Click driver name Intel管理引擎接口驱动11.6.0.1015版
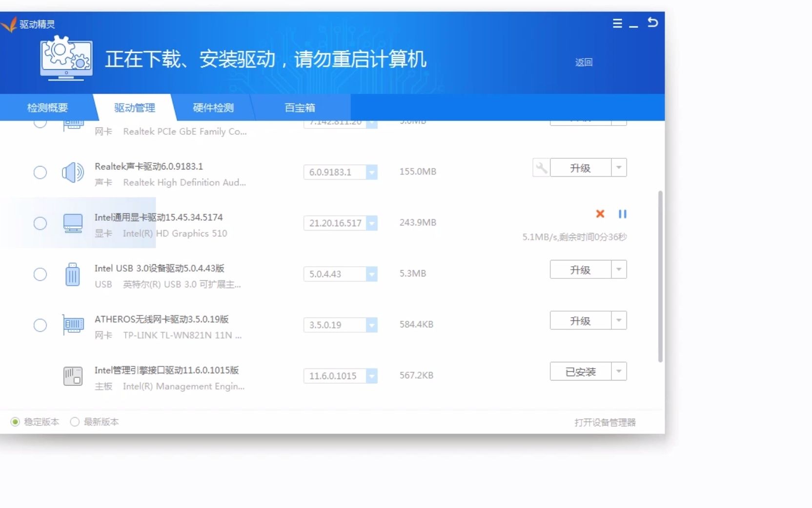Image resolution: width=812 pixels, height=508 pixels. tap(167, 370)
